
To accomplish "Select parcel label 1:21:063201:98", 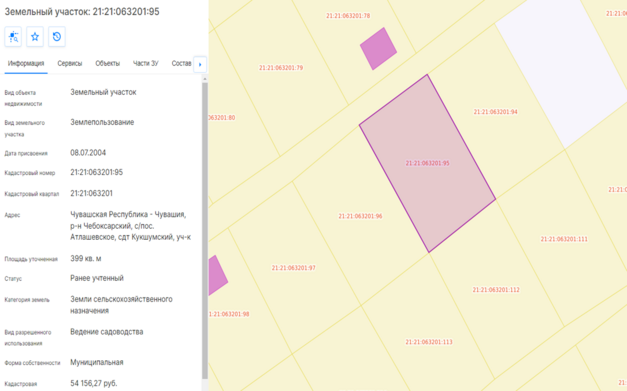I will coord(229,314).
